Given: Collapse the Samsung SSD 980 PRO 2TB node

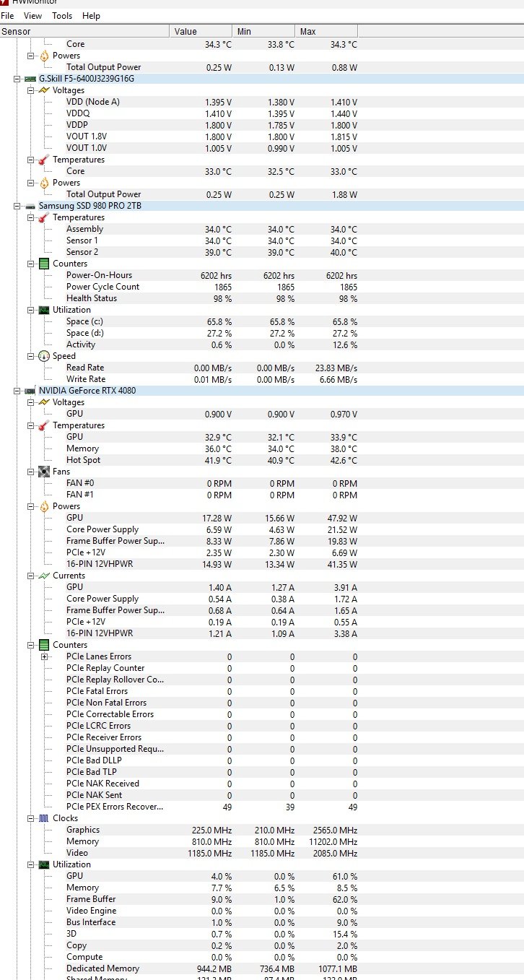Looking at the screenshot, I should tap(17, 206).
